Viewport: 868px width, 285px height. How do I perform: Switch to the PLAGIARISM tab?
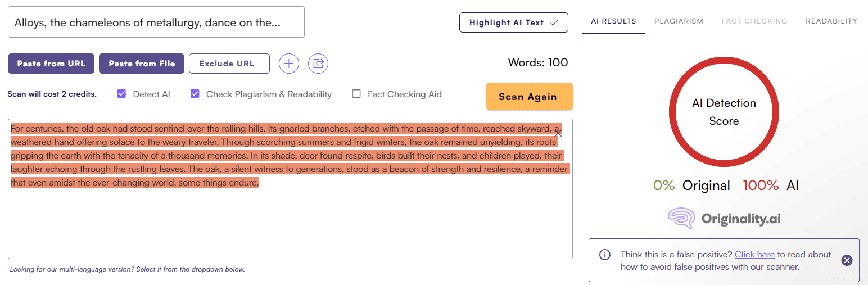[679, 21]
